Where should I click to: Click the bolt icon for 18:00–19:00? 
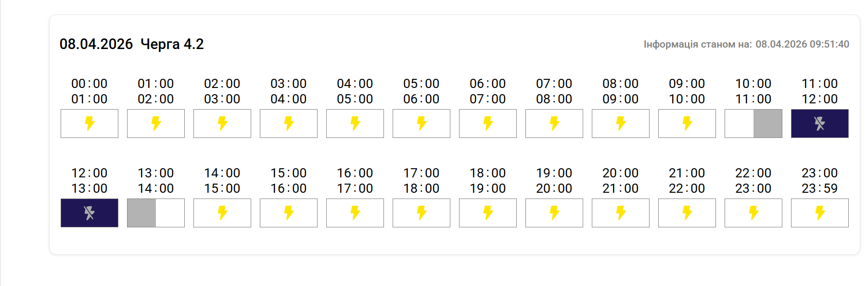[x=488, y=213]
